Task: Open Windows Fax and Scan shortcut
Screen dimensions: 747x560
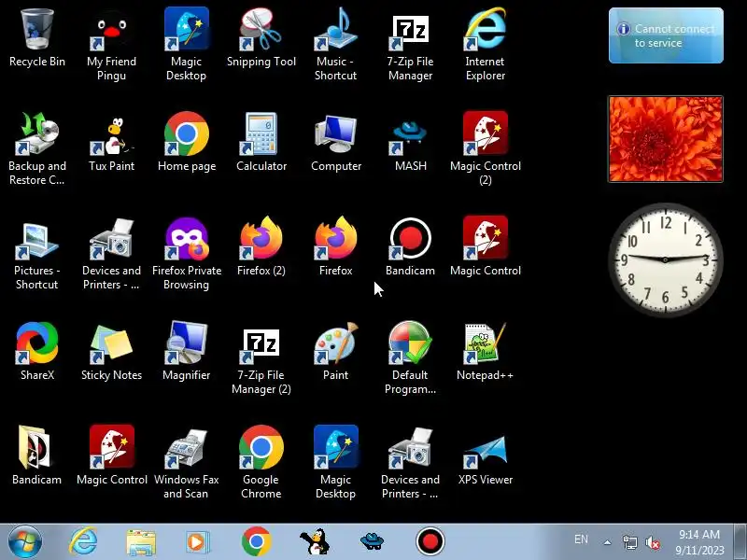Action: pos(187,462)
